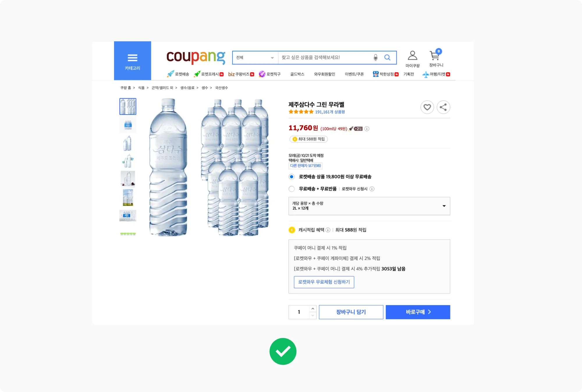Screen dimensions: 582x392
Task: Open the Gold Box menu item
Action: click(x=297, y=74)
